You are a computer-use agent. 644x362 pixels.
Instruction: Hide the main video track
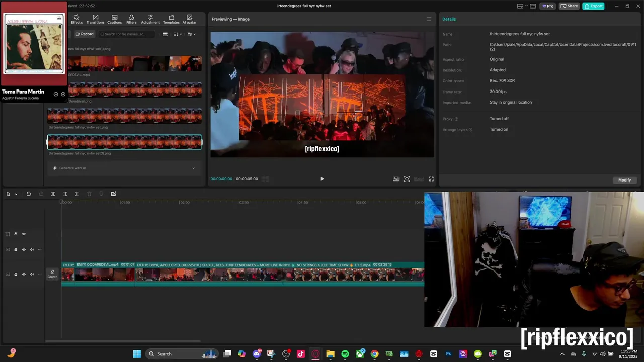[x=24, y=274]
